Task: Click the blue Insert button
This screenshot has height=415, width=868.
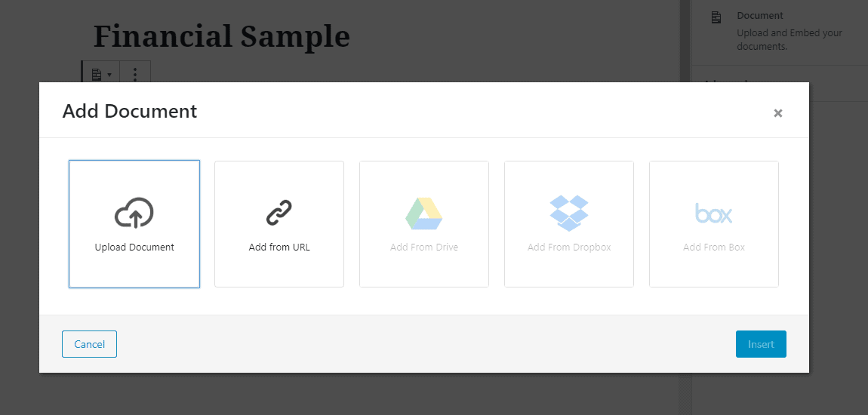Action: coord(761,344)
